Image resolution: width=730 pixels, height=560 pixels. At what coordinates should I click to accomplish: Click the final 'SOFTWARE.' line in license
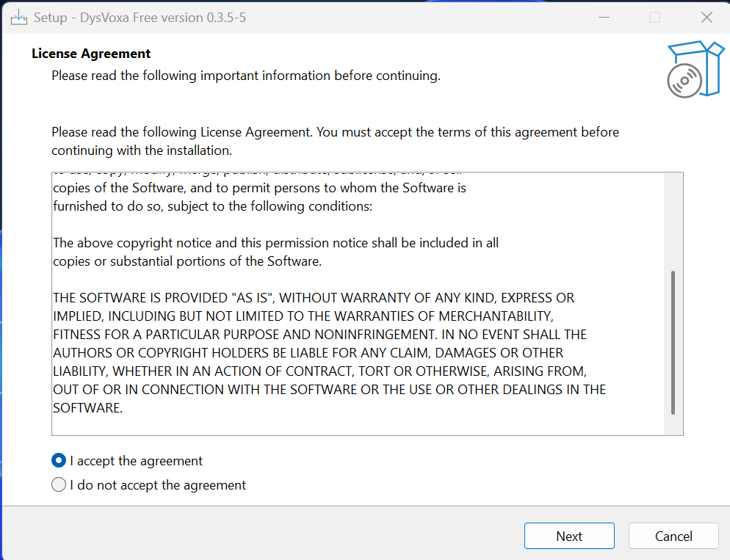87,408
